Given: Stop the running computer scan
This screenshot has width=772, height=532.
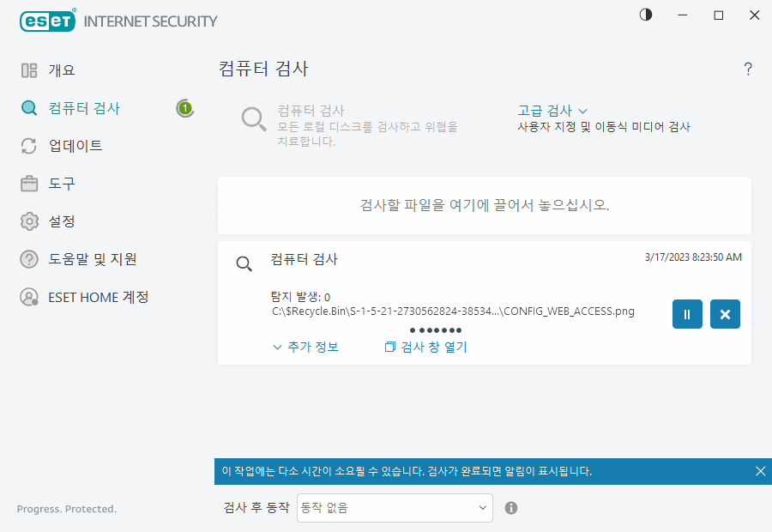Looking at the screenshot, I should pyautogui.click(x=725, y=314).
